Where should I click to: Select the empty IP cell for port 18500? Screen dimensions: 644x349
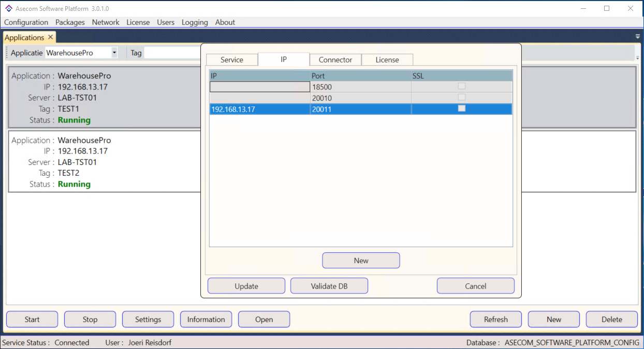point(259,87)
